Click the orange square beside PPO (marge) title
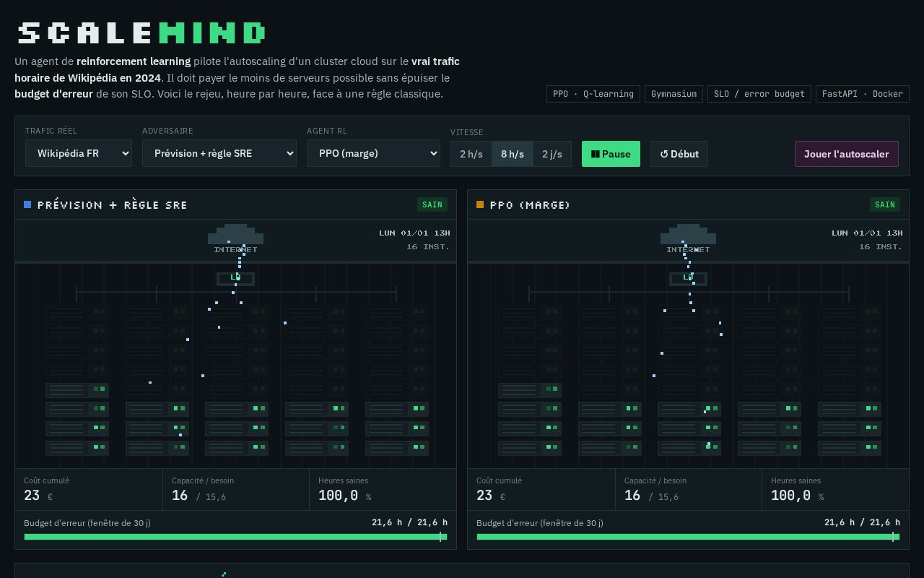 click(x=480, y=204)
